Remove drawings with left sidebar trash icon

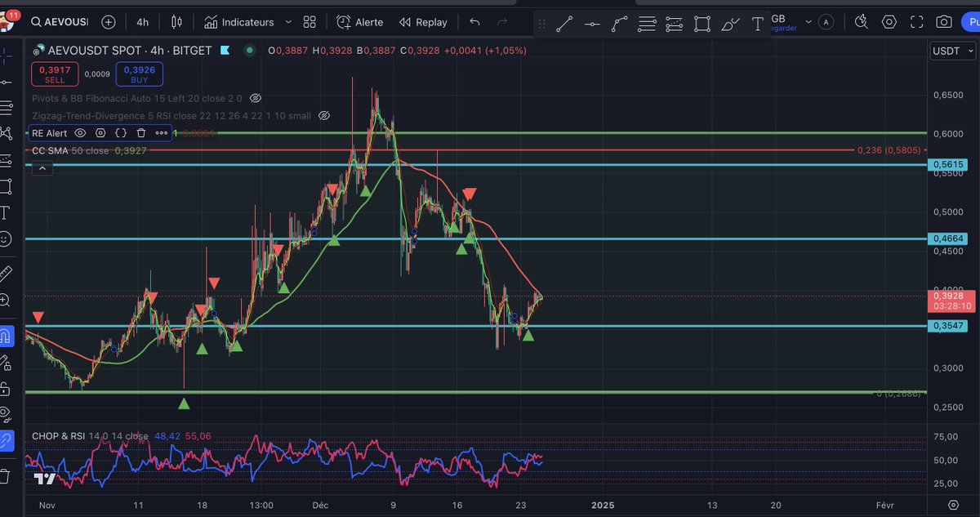5,475
